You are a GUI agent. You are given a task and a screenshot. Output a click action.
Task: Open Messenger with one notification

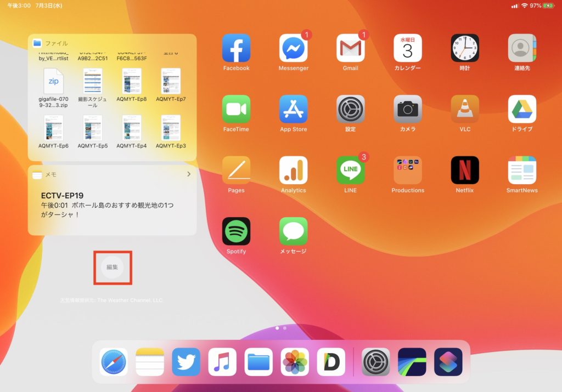[293, 48]
